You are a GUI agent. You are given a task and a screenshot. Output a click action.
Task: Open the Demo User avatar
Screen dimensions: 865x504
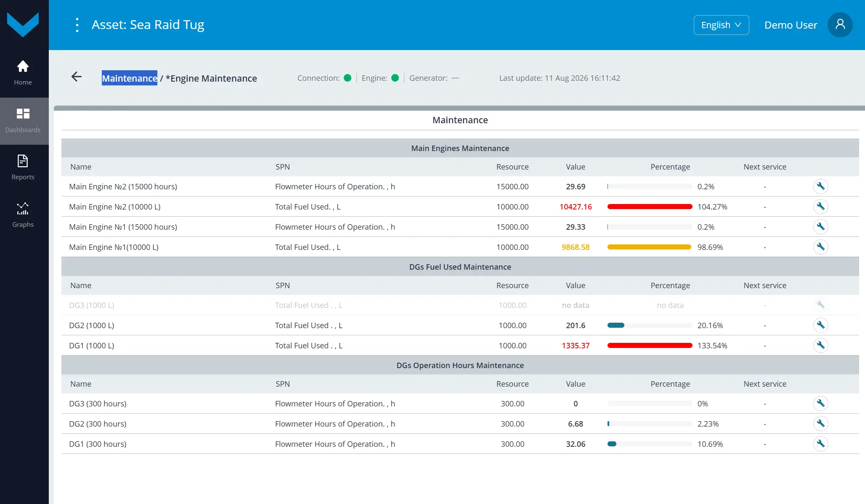(x=840, y=25)
